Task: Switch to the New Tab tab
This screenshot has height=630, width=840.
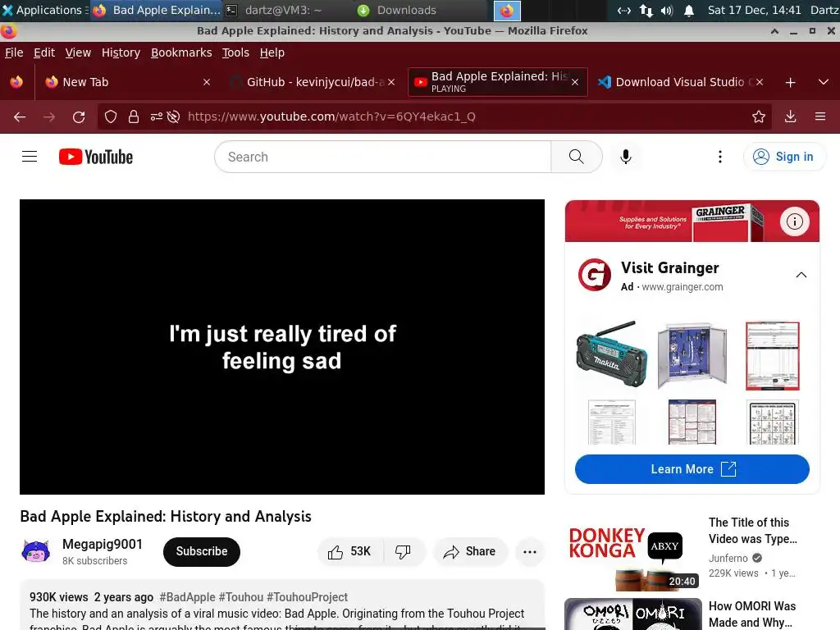Action: pyautogui.click(x=129, y=82)
